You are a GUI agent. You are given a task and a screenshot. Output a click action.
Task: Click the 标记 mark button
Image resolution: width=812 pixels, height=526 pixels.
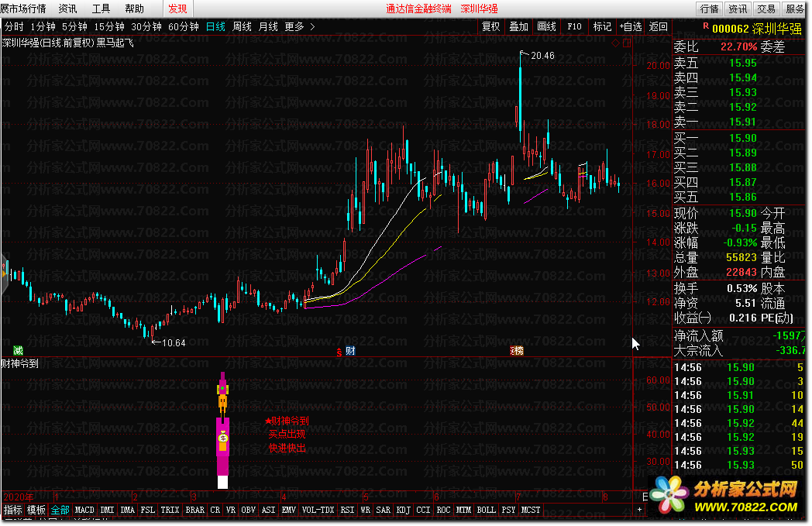[x=602, y=26]
